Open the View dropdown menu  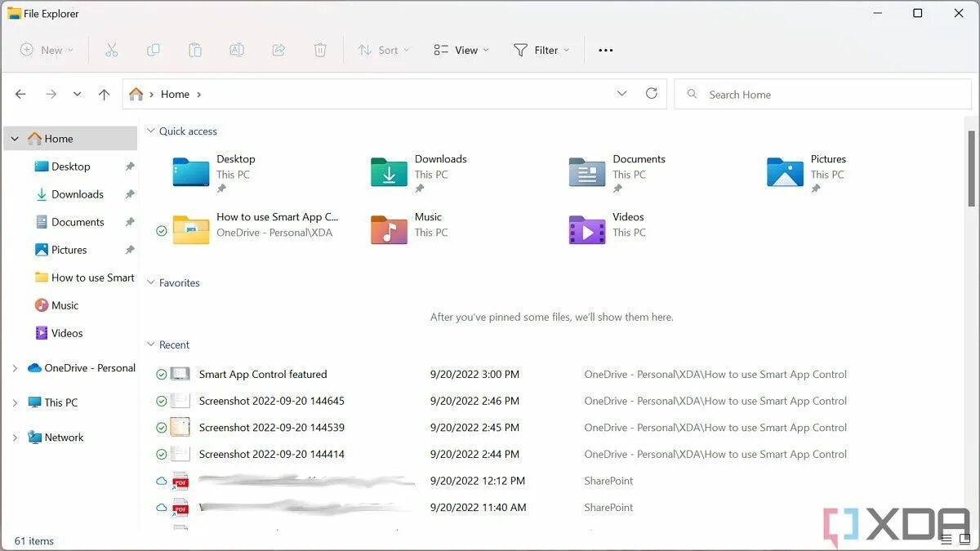tap(461, 50)
